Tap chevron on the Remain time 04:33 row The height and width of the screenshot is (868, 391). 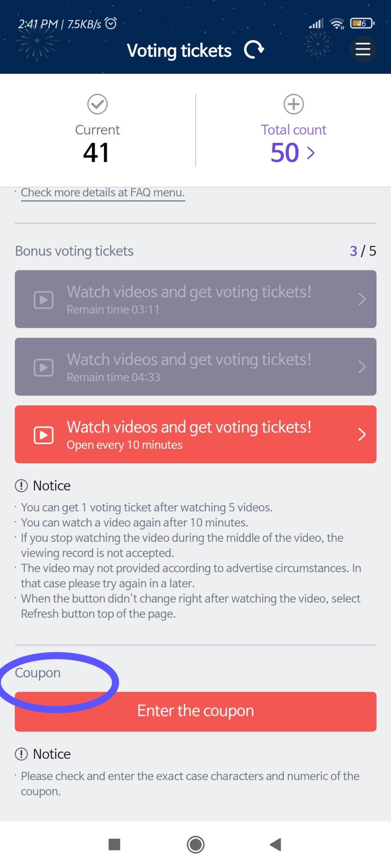362,367
